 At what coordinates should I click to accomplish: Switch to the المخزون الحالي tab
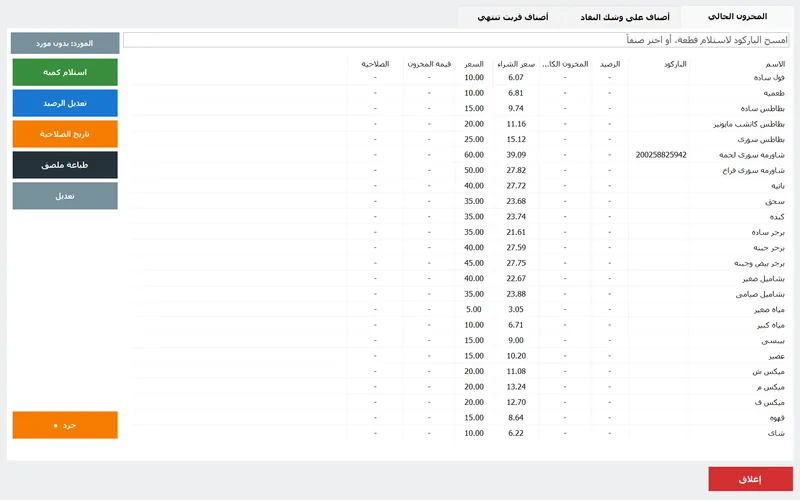(737, 17)
